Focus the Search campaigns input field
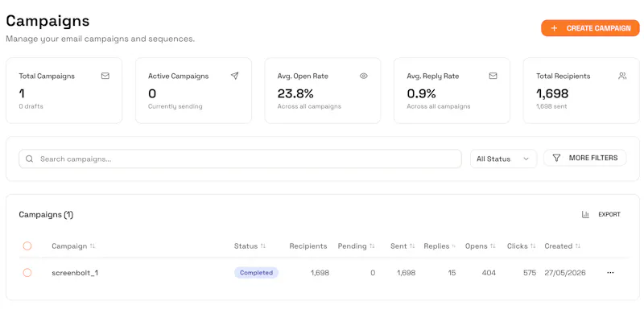 [240, 159]
